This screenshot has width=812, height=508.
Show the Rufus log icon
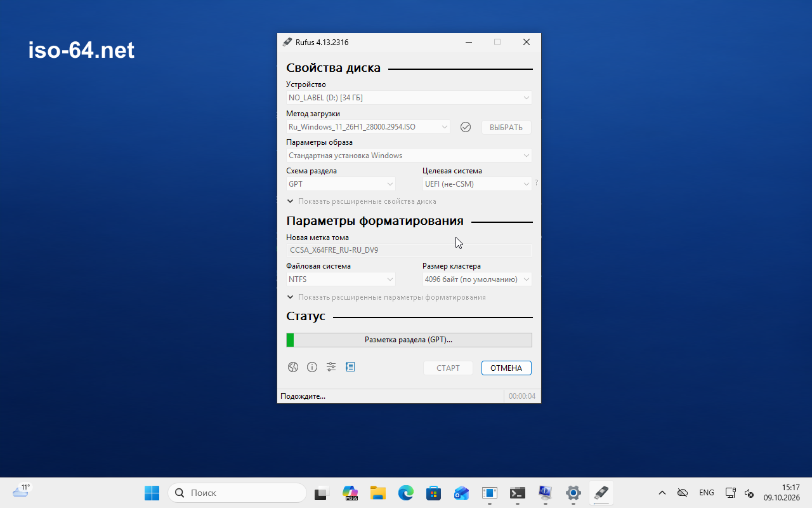coord(350,367)
